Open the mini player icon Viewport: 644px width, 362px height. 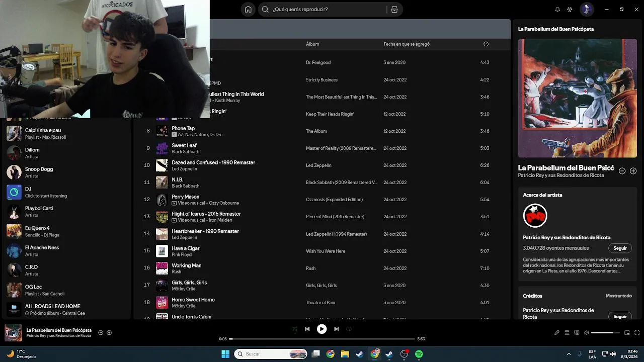[x=627, y=332]
